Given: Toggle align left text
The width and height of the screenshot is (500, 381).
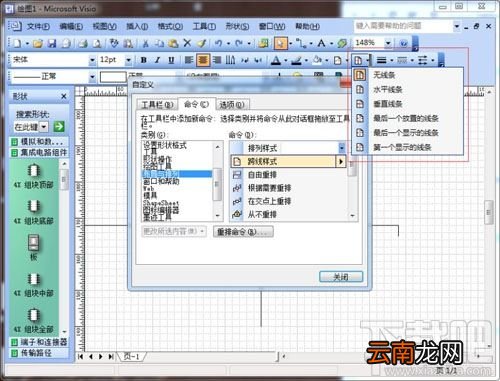Looking at the screenshot, I should pos(189,60).
